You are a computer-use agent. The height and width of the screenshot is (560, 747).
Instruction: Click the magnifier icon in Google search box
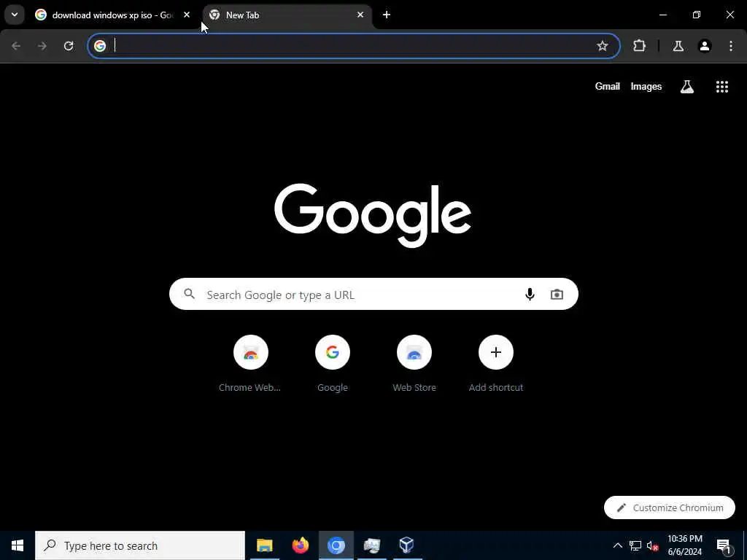click(189, 294)
